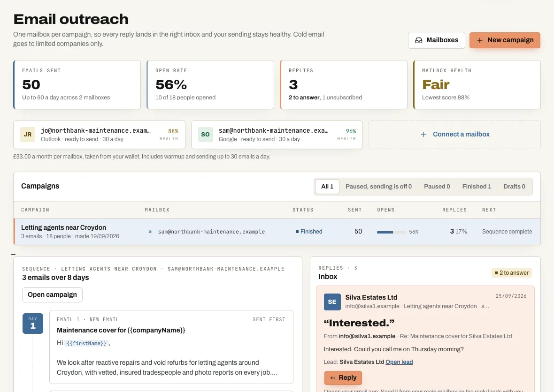Switch to the Paused 0 tab
This screenshot has width=554, height=392.
click(x=437, y=186)
